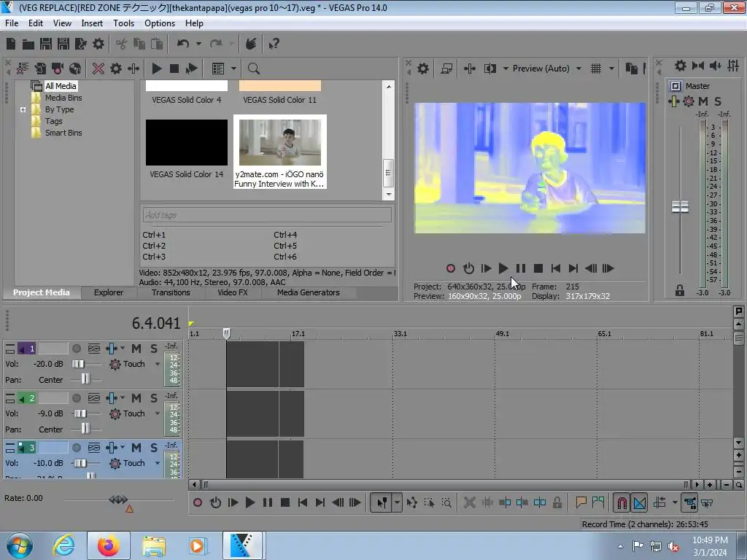Select the Media Bins folder
747x560 pixels.
[x=63, y=98]
